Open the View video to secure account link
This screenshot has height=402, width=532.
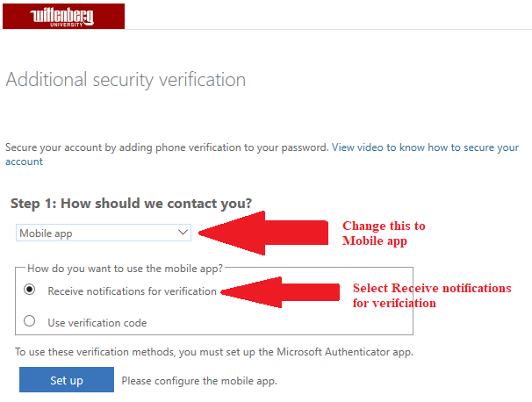[425, 147]
